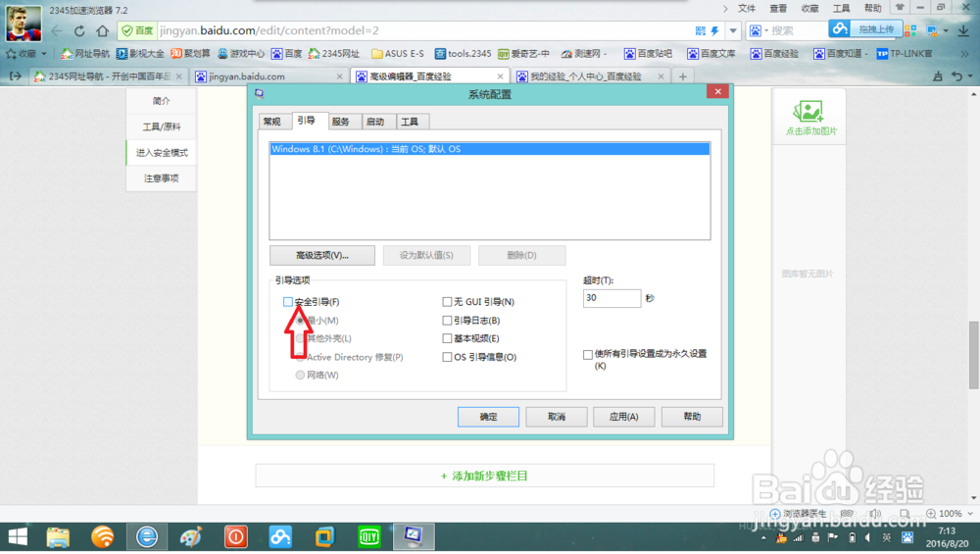
Task: Switch to 启动 tab
Action: tap(375, 122)
